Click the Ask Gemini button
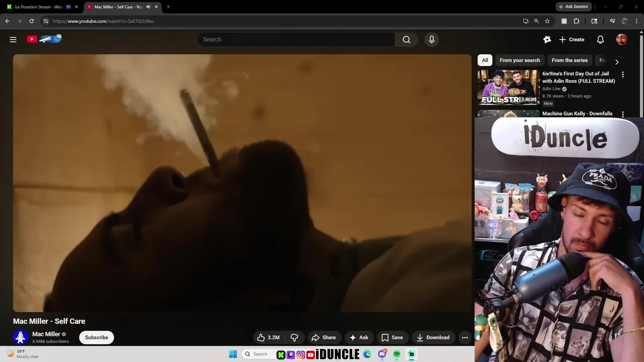The image size is (644, 362). [x=573, y=7]
